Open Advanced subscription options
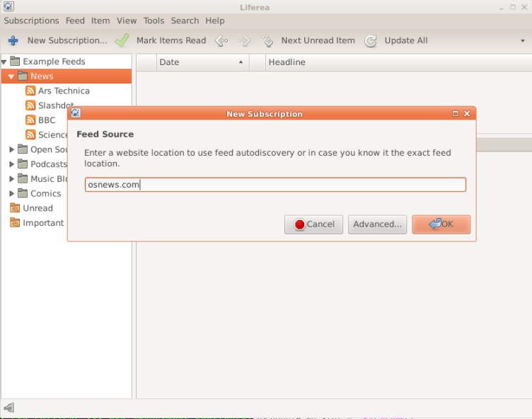Screen dimensions: 532x419 point(377,224)
